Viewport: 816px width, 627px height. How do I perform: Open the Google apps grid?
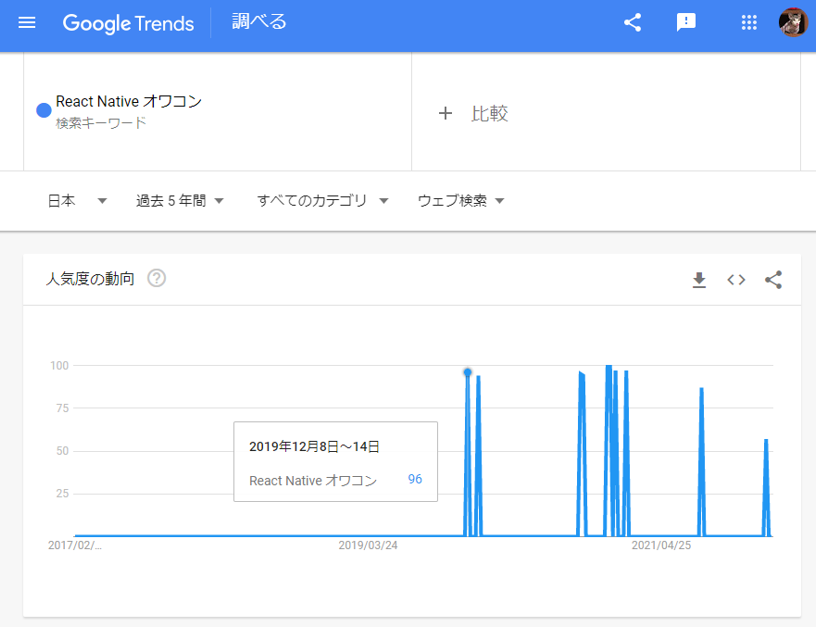coord(749,22)
